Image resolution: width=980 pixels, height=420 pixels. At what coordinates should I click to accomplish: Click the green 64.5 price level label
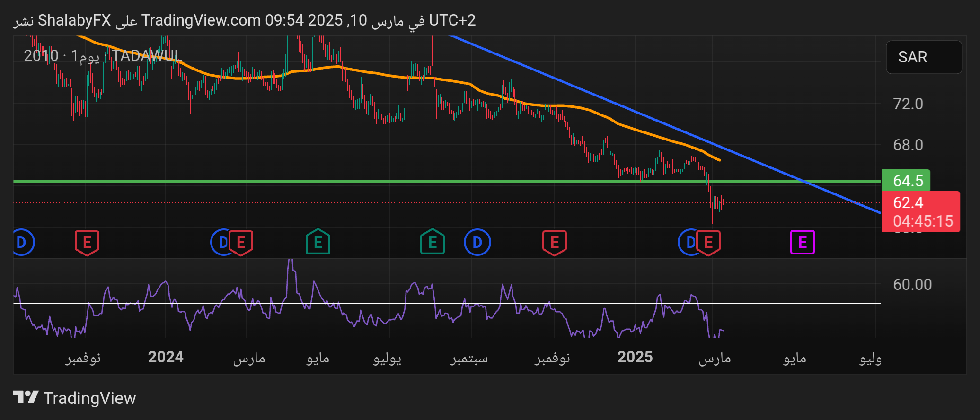(906, 181)
